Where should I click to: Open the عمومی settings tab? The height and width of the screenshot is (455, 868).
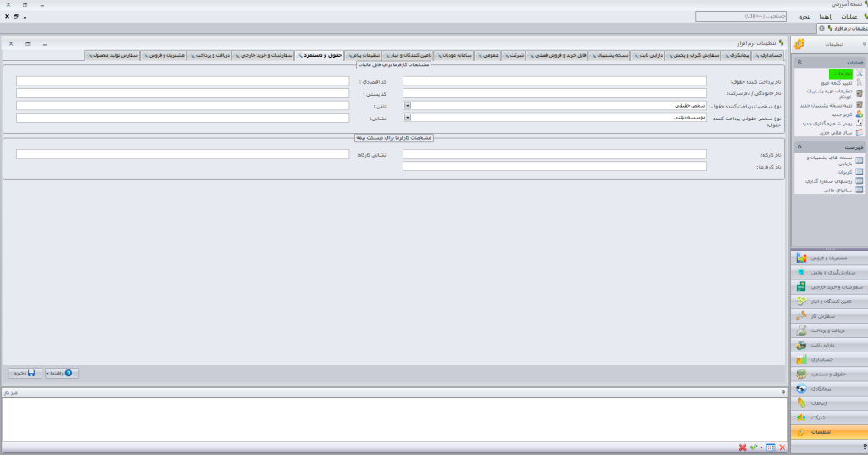(487, 55)
